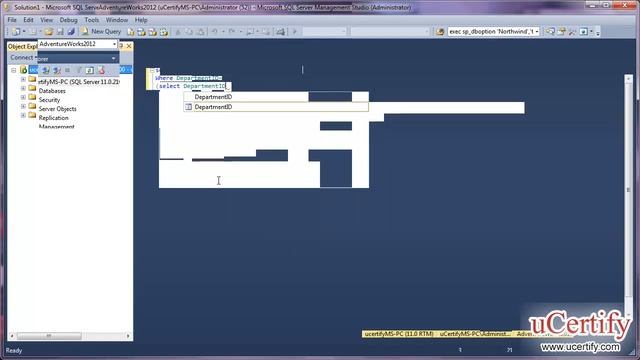Click the disconnect server icon in Object Explorer

click(57, 71)
